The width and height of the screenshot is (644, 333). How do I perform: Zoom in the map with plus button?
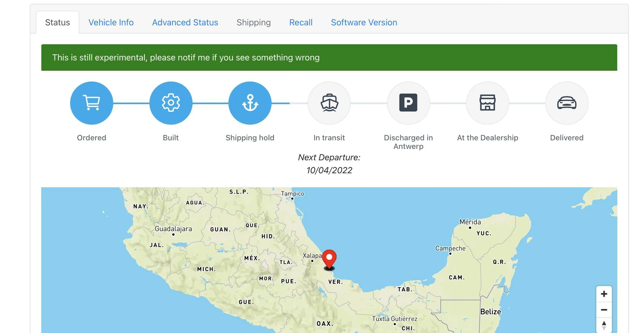604,294
